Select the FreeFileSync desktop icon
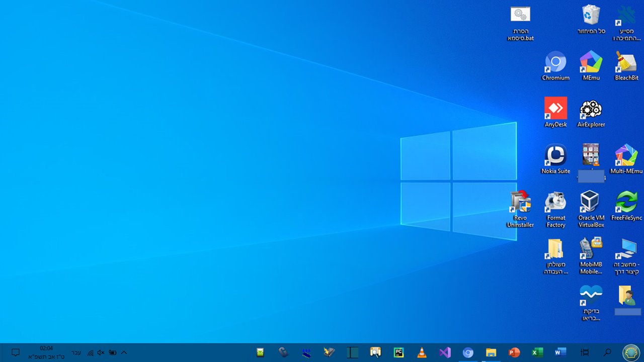Image resolution: width=644 pixels, height=362 pixels. [x=626, y=206]
